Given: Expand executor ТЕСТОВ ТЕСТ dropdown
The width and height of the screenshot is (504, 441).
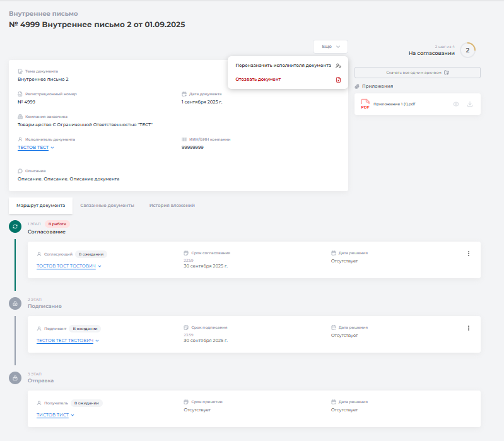Looking at the screenshot, I should pyautogui.click(x=36, y=148).
